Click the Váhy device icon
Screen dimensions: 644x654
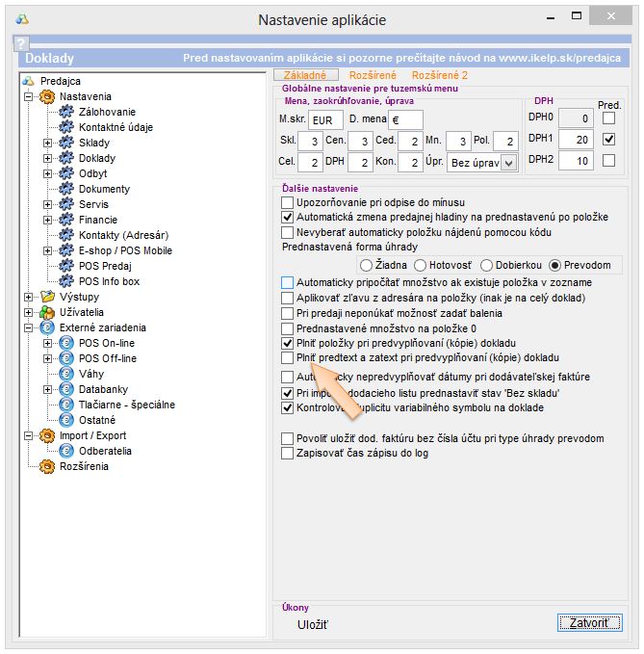click(x=65, y=374)
